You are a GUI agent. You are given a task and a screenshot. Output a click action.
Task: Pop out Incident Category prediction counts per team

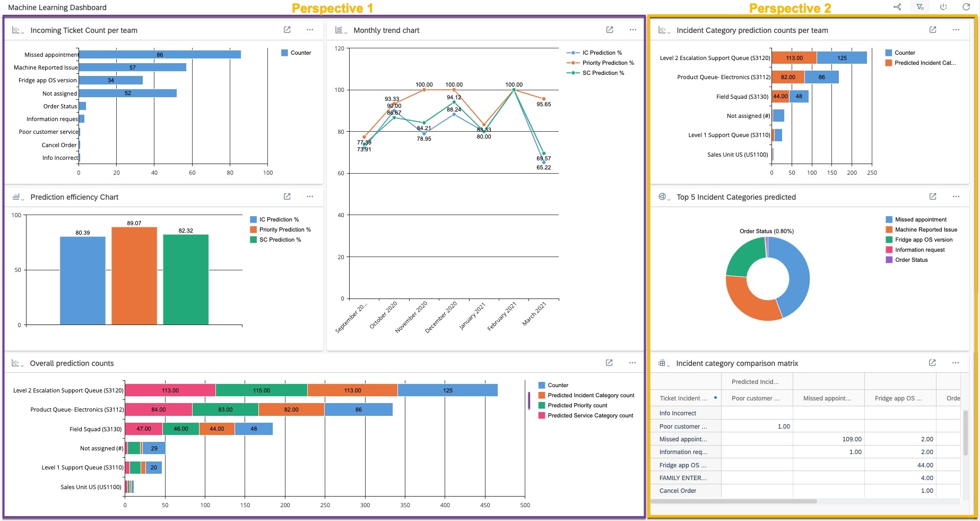pyautogui.click(x=933, y=30)
